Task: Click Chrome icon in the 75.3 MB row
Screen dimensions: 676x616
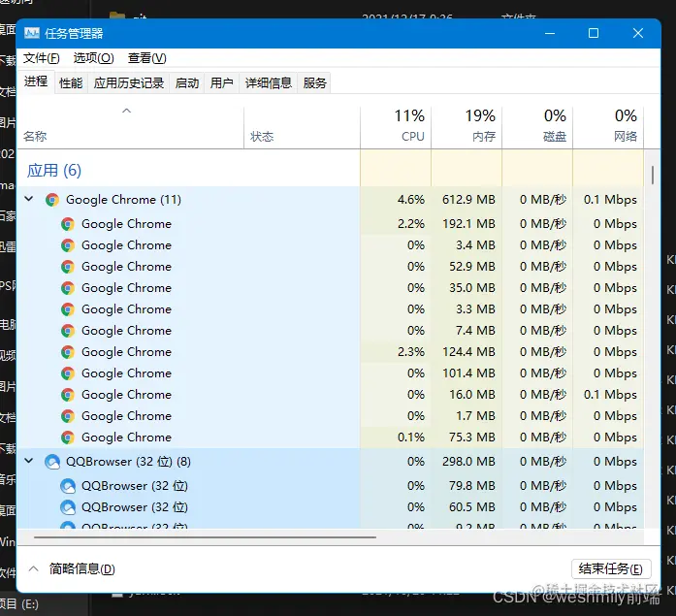Action: pos(68,438)
